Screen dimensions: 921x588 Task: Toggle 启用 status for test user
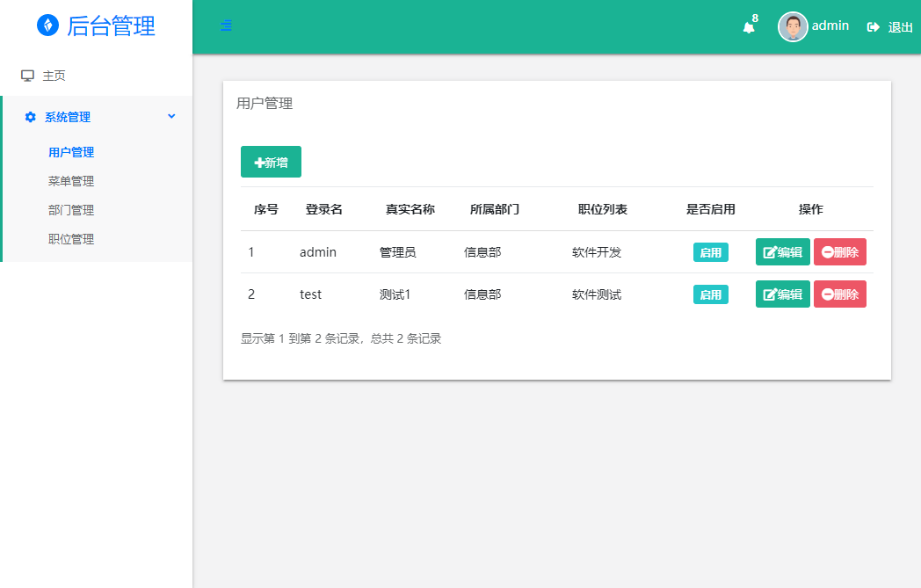[x=710, y=294]
